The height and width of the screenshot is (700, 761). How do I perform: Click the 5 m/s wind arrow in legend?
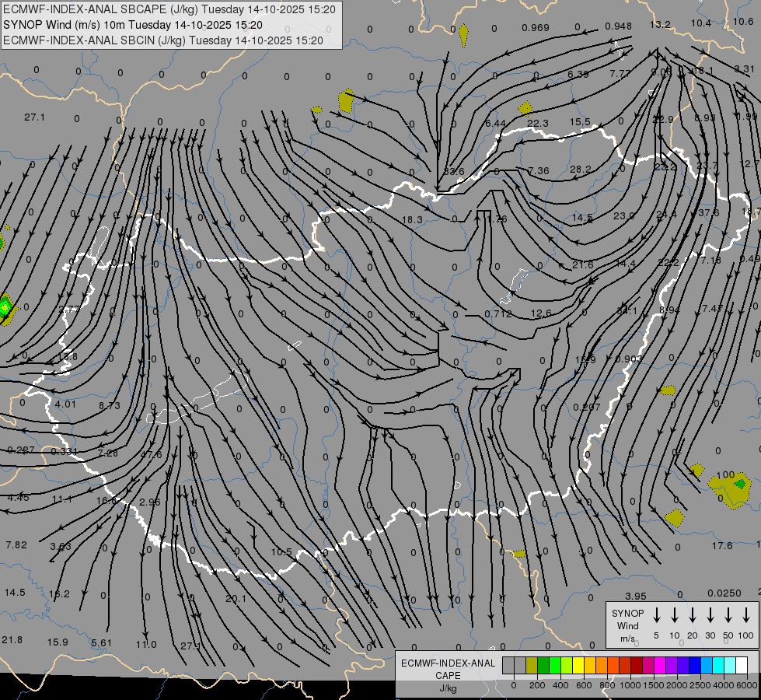tap(657, 615)
